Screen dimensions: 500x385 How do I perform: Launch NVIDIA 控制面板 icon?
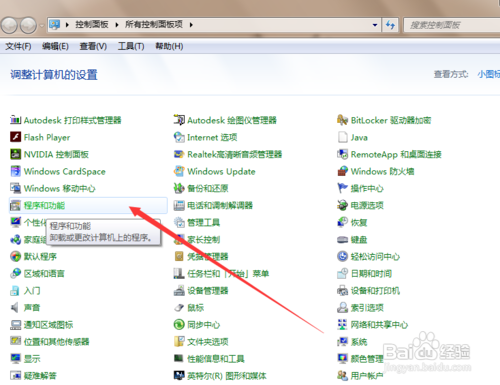tap(15, 154)
